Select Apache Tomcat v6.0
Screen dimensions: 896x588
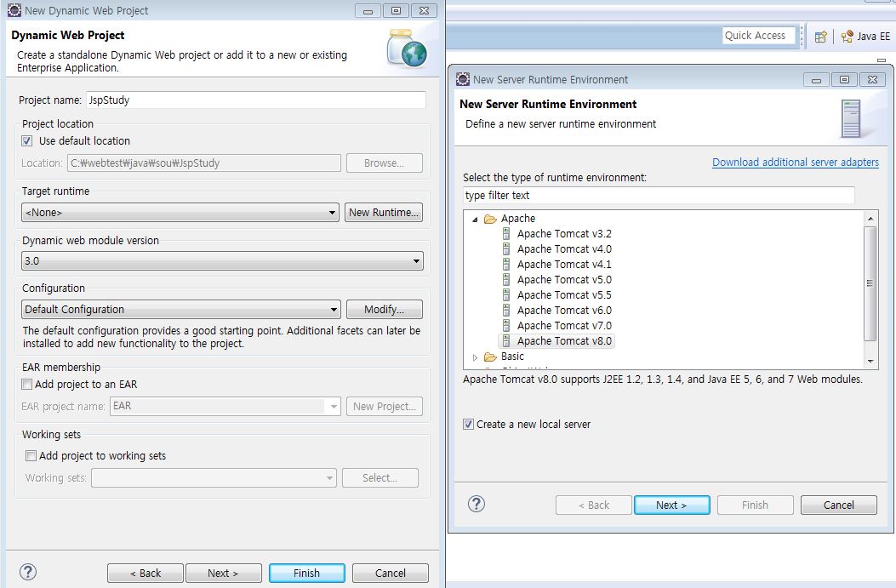tap(564, 311)
